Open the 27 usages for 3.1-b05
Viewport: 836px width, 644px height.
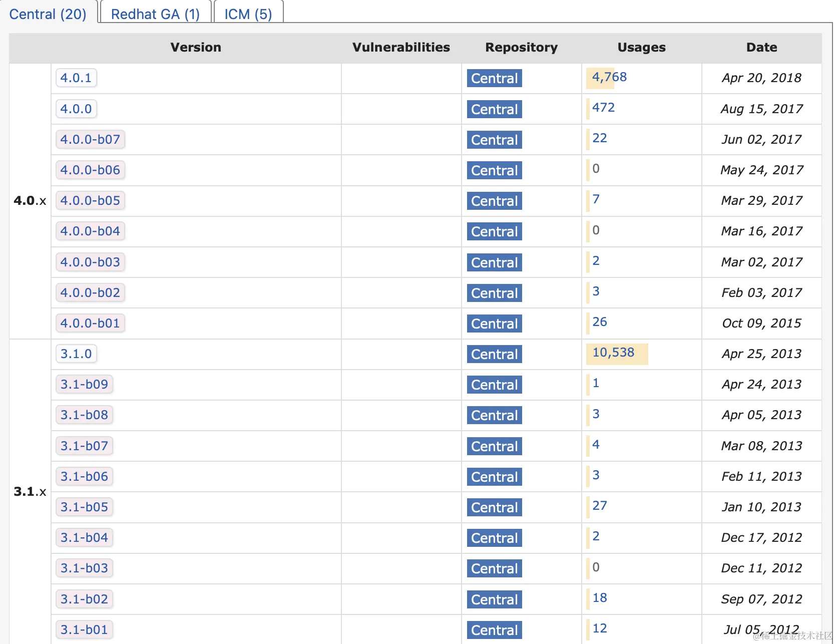599,506
